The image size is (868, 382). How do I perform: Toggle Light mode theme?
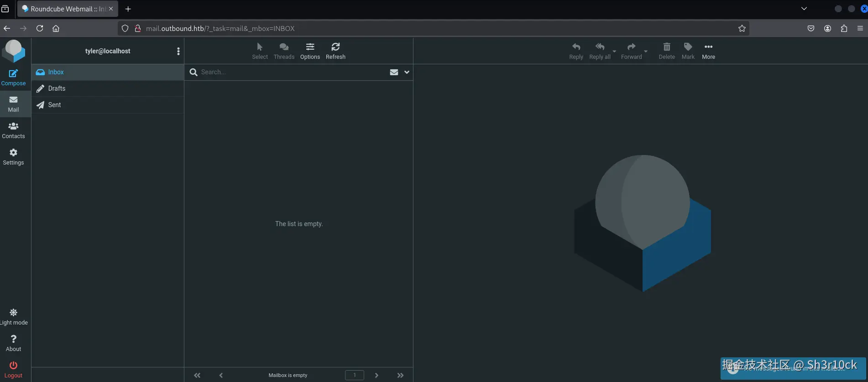click(x=13, y=317)
